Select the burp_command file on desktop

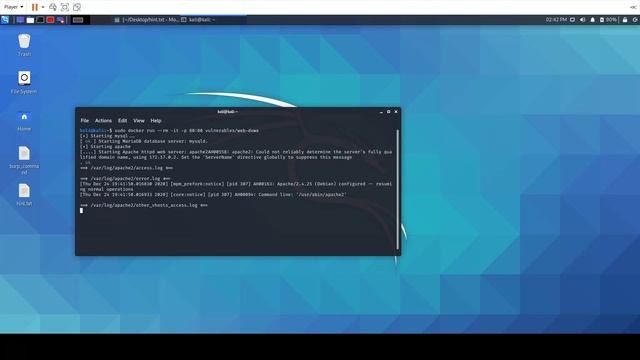[x=24, y=160]
